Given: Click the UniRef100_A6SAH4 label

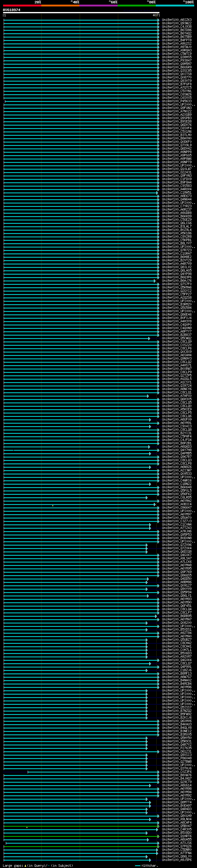Looking at the screenshot, I should [x=177, y=355].
